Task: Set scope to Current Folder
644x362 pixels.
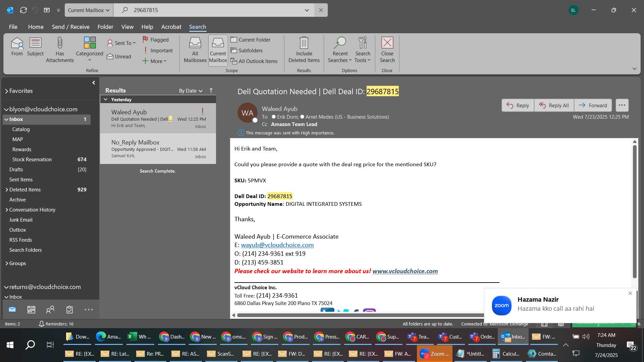Action: click(251, 40)
